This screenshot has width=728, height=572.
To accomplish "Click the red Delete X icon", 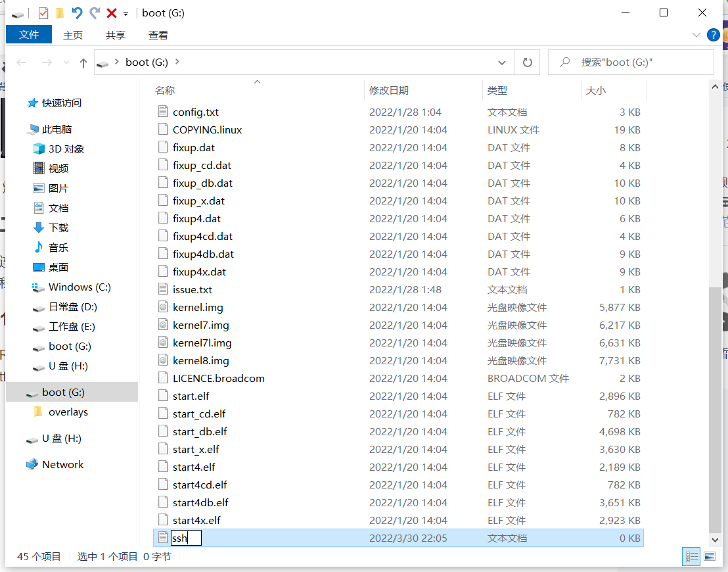I will click(112, 13).
